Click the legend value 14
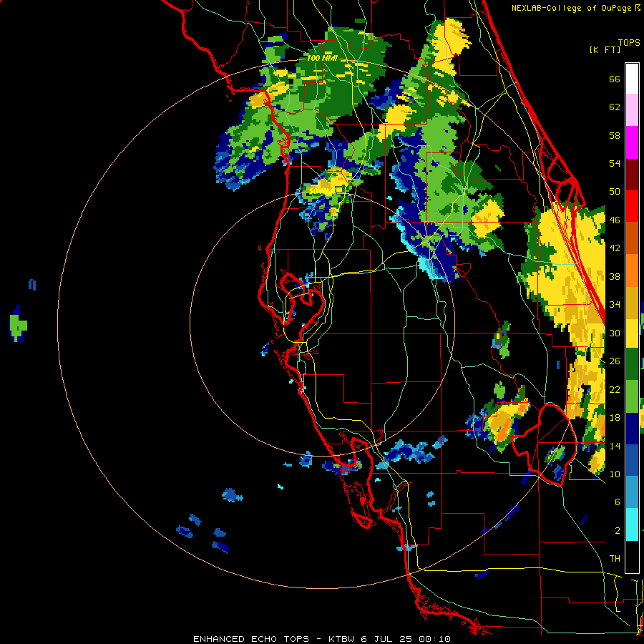 coord(615,446)
